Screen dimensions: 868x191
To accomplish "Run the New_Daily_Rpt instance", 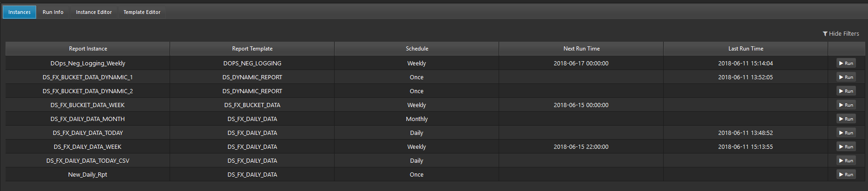I will coord(846,174).
